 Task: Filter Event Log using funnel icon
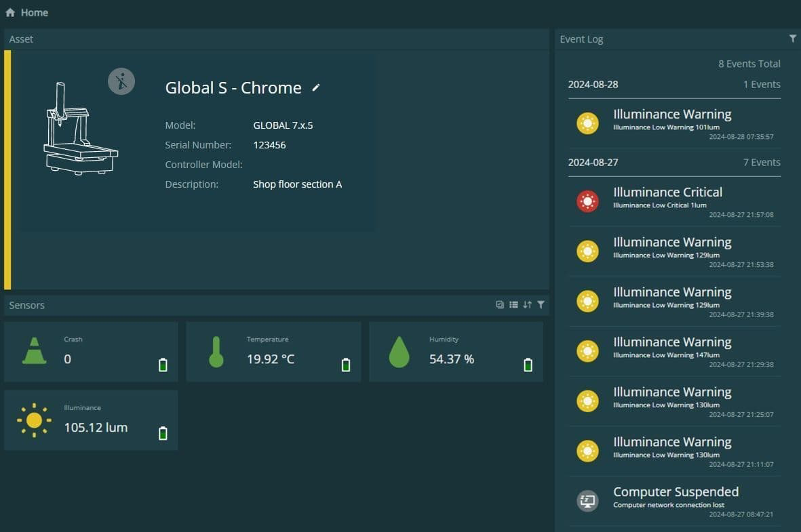(792, 39)
